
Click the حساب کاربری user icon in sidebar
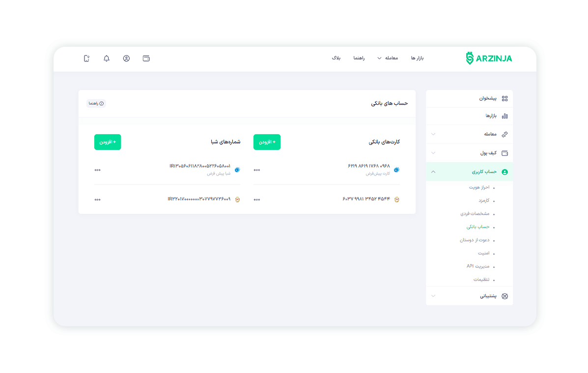click(505, 172)
